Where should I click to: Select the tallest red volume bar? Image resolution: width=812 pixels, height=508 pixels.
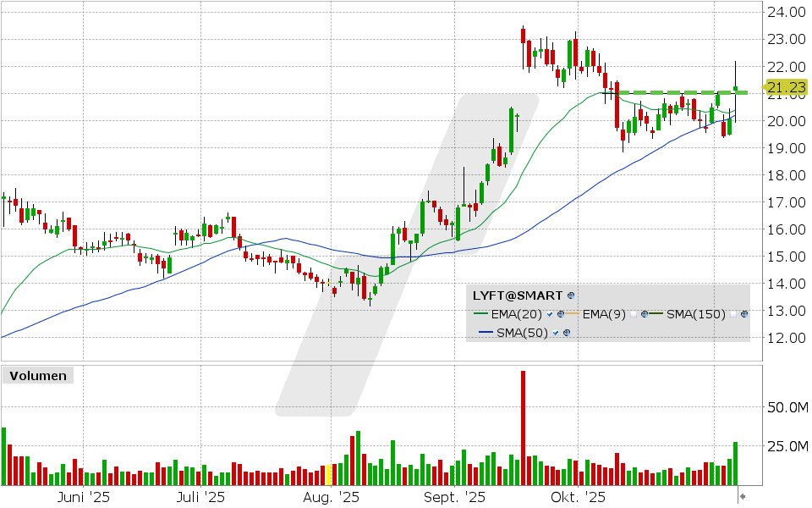point(524,423)
